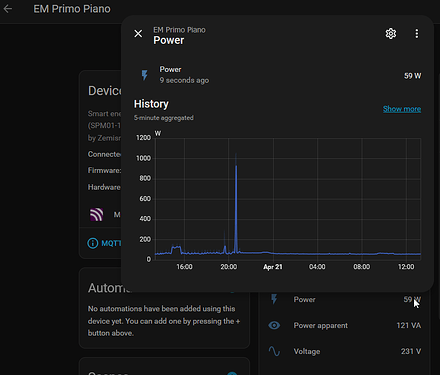
Task: Click the 1200 W axis label
Action: coord(143,138)
